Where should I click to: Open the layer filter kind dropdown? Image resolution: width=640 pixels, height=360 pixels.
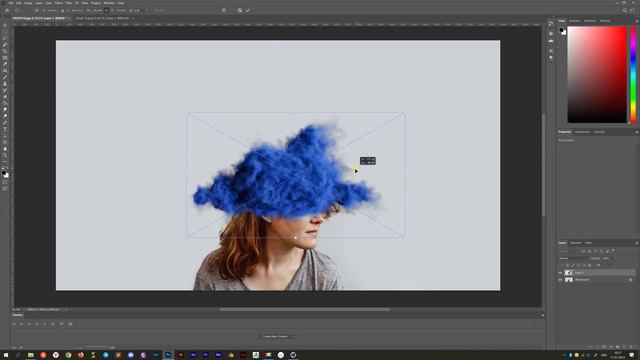pyautogui.click(x=569, y=251)
